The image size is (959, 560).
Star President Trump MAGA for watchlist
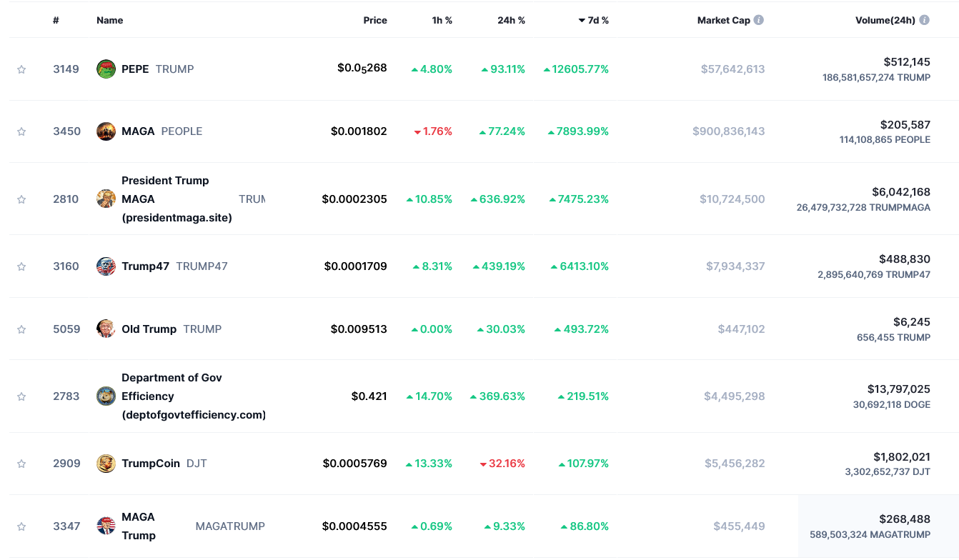(x=21, y=199)
